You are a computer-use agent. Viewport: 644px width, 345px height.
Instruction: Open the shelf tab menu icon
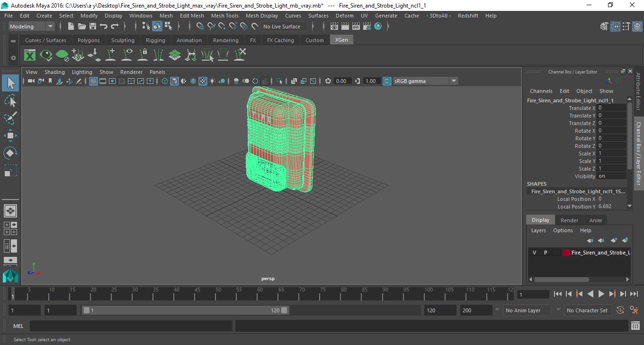(x=13, y=41)
